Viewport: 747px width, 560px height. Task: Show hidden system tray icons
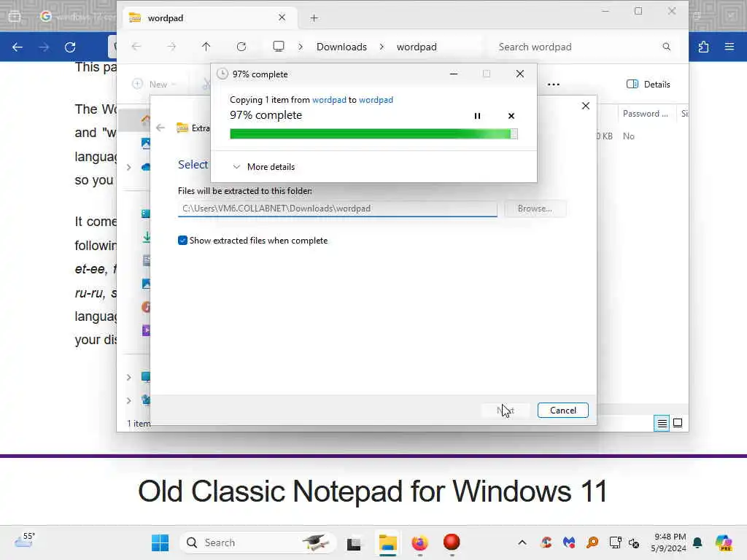522,542
